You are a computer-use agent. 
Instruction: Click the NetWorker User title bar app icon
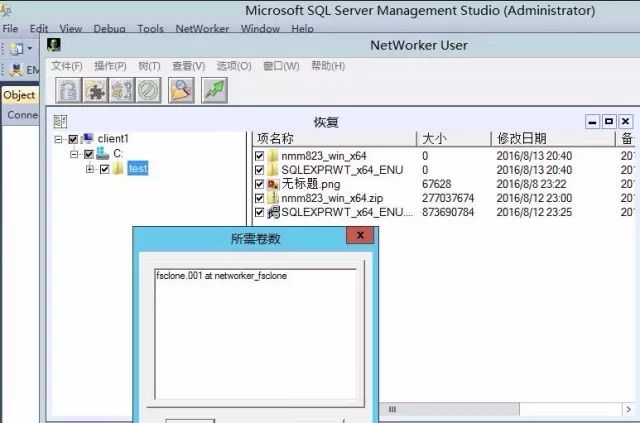[53, 45]
